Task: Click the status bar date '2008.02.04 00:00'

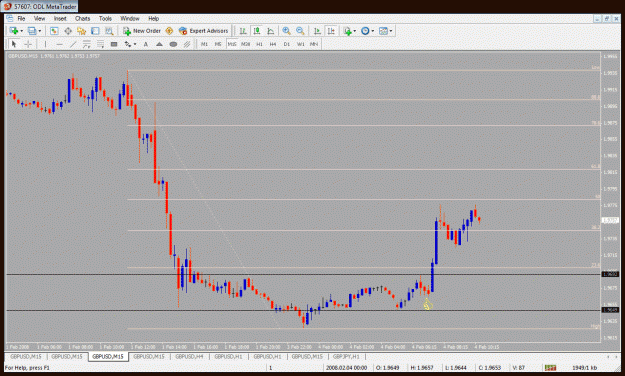Action: [346, 368]
